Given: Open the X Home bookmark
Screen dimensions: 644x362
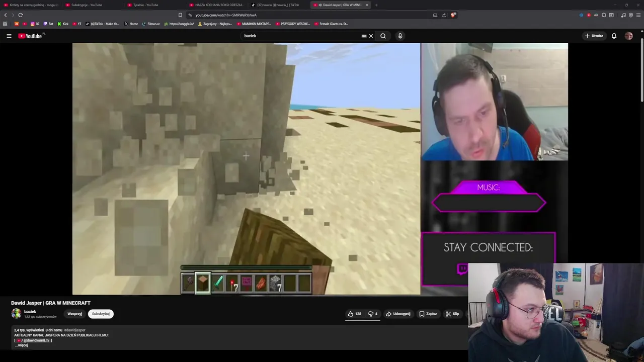Looking at the screenshot, I should [x=132, y=24].
